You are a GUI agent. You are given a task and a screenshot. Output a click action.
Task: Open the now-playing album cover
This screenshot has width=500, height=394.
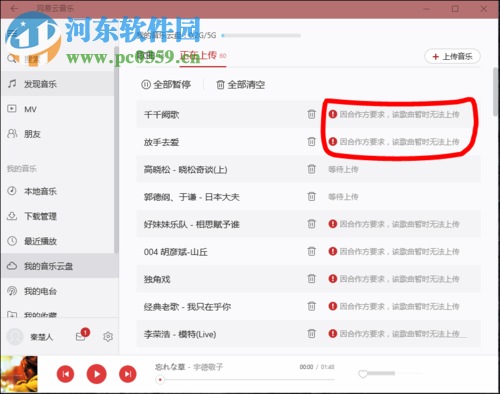pos(19,374)
